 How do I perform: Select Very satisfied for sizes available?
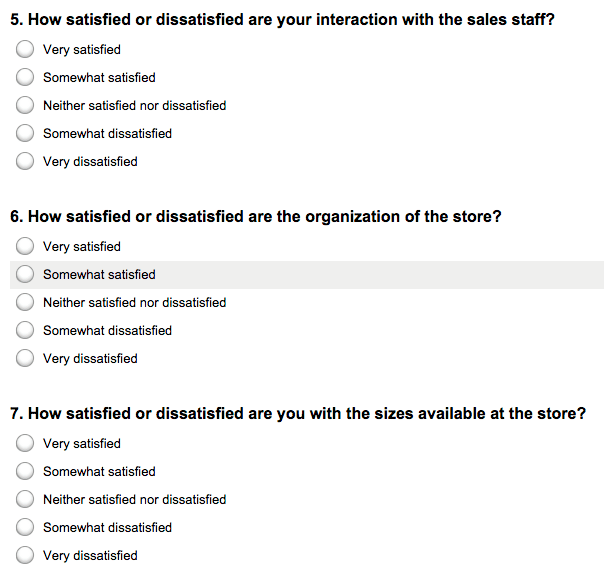tap(25, 443)
